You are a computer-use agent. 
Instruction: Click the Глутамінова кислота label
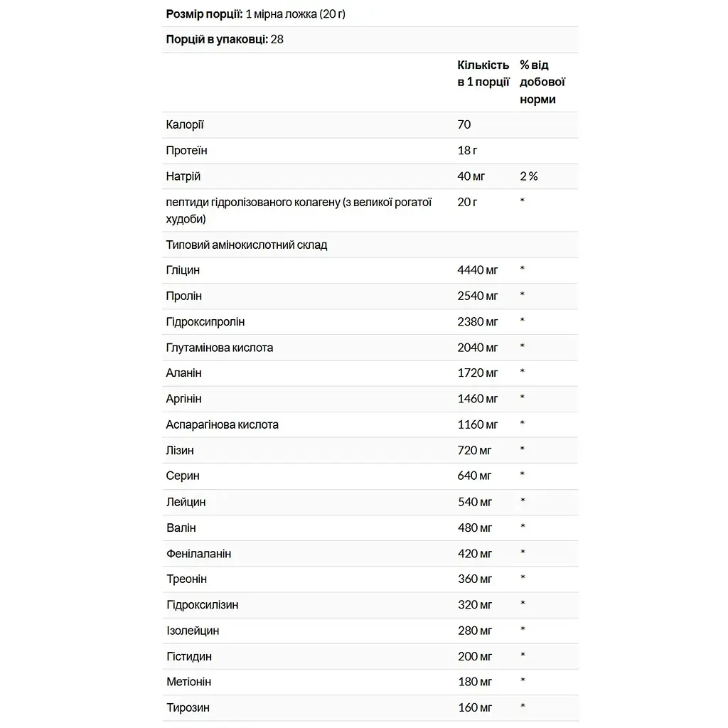point(220,348)
